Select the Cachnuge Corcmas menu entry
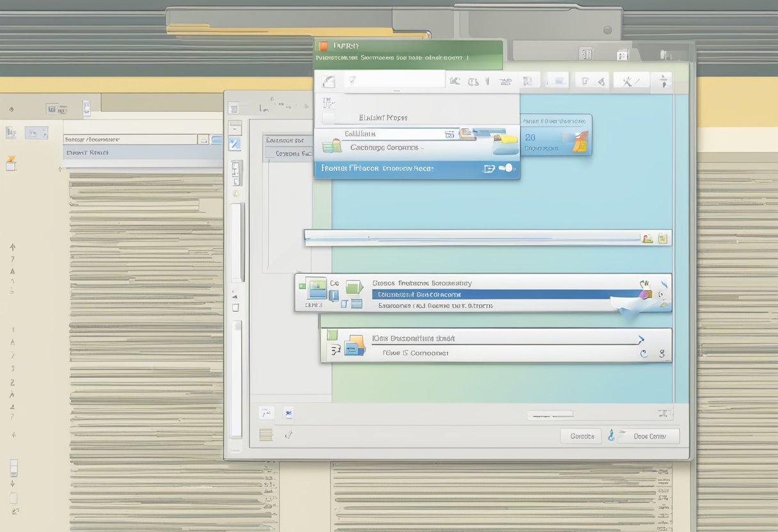The width and height of the screenshot is (778, 532). coord(384,148)
